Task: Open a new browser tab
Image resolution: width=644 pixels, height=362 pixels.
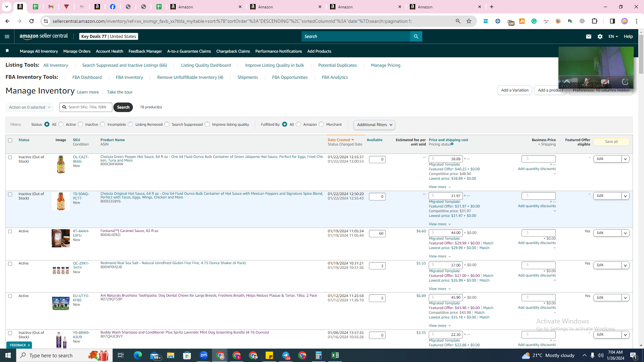Action: click(x=492, y=7)
